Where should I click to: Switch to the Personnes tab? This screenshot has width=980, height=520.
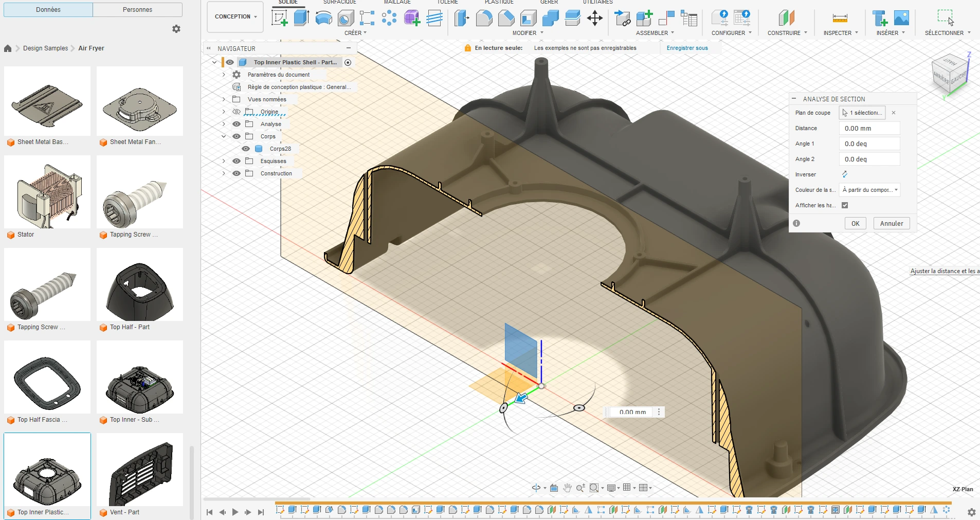tap(137, 10)
